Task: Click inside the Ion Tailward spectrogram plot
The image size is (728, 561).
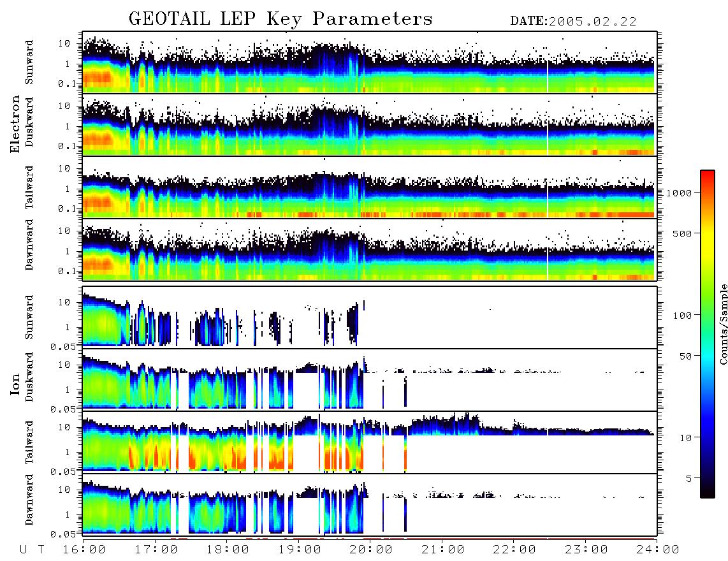Action: coord(370,442)
